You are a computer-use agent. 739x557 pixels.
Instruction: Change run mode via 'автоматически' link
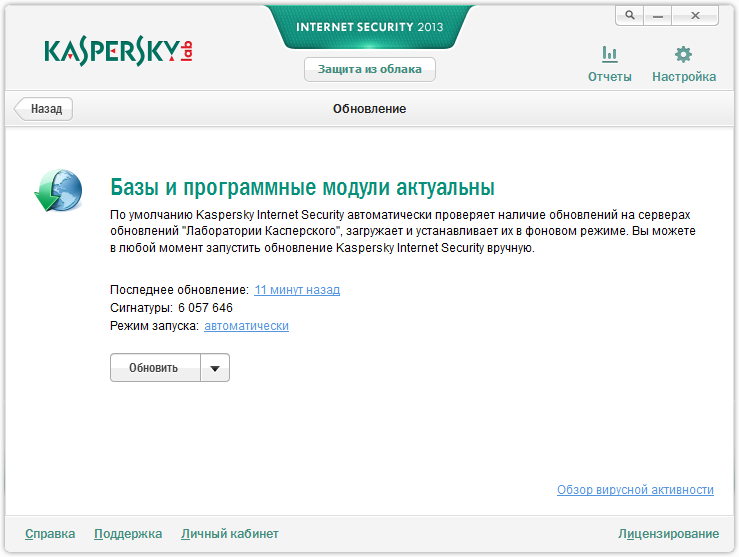246,326
